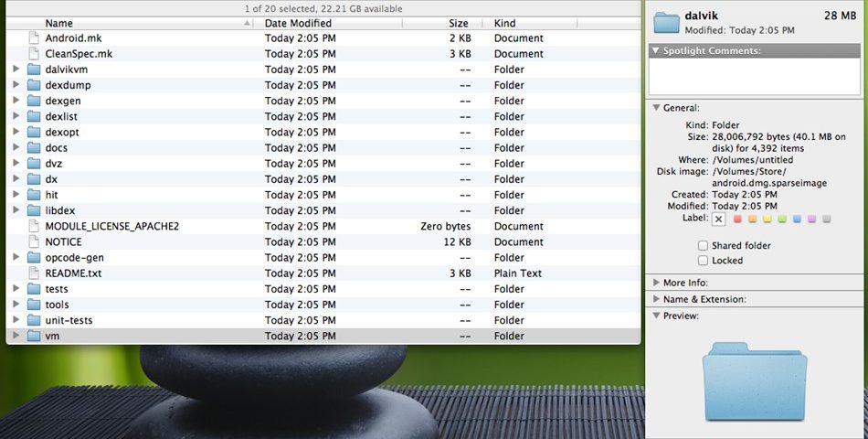This screenshot has width=868, height=439.
Task: Select the unit-tests folder icon
Action: [x=35, y=320]
